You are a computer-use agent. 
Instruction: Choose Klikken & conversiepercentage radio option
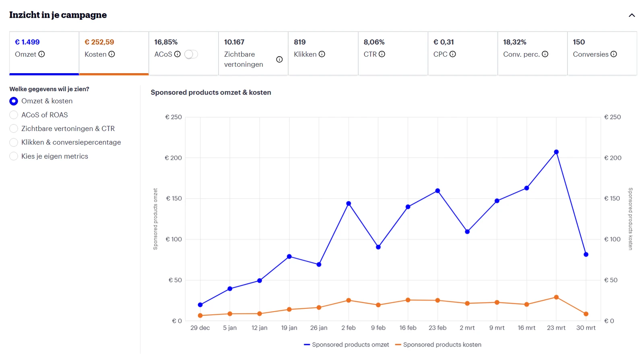[x=14, y=142]
